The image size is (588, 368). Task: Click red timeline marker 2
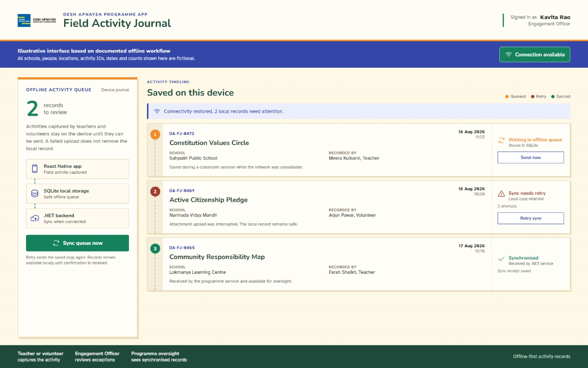click(x=155, y=192)
